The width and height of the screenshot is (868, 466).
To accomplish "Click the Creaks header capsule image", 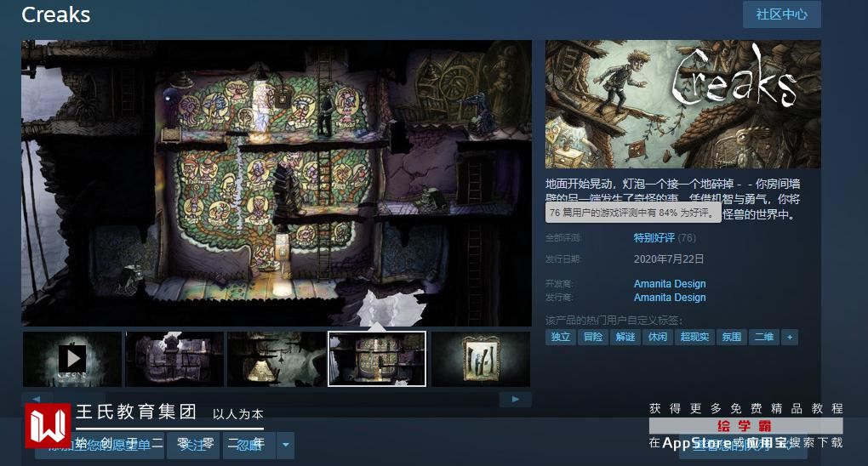I will click(x=682, y=104).
